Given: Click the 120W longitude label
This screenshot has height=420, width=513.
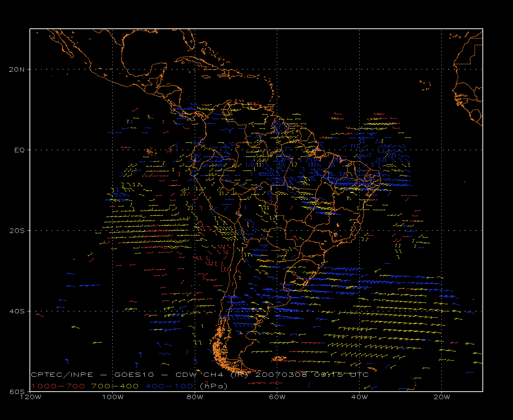Looking at the screenshot, I should [30, 397].
